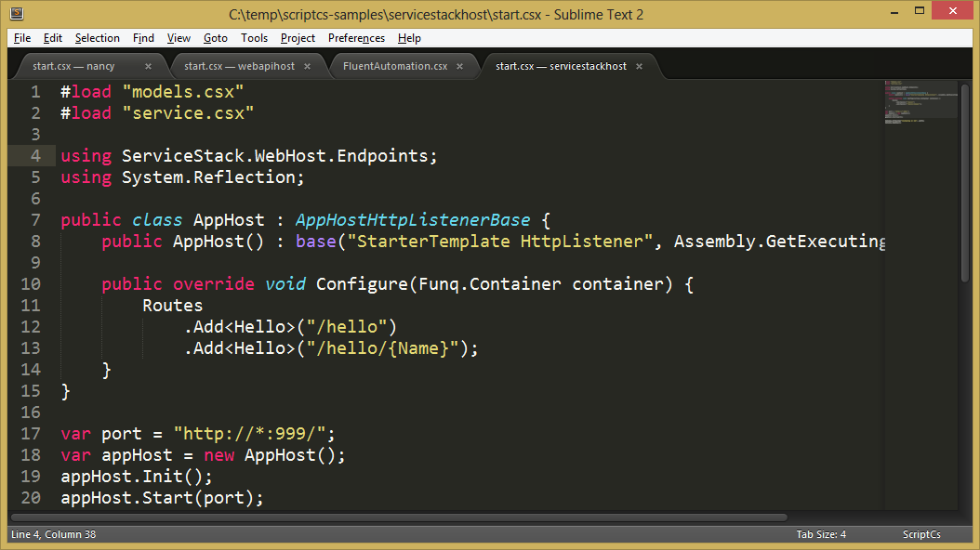Click the Sublime Text app icon in title bar
This screenshot has width=980, height=550.
coord(17,12)
